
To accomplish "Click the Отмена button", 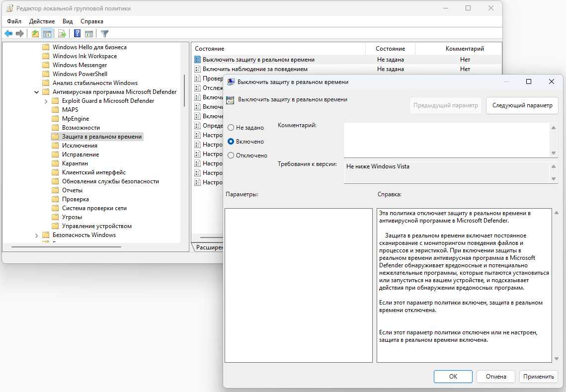I will tap(496, 377).
